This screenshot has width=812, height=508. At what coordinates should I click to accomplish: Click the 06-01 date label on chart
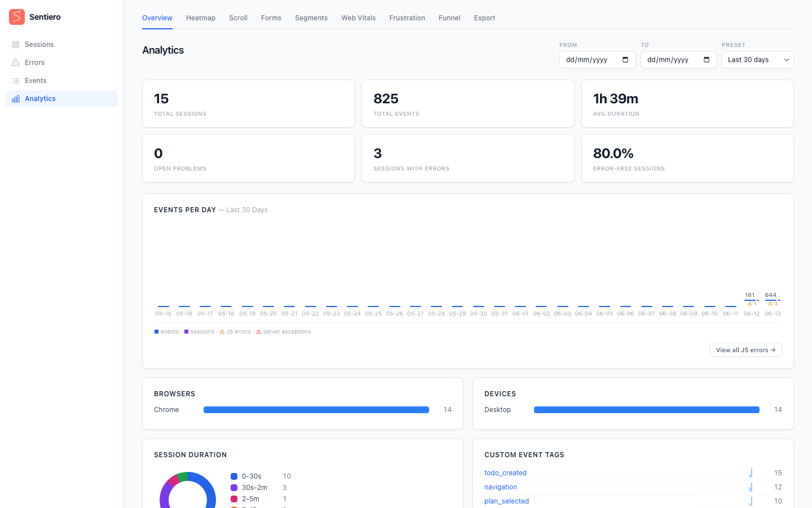(x=520, y=314)
